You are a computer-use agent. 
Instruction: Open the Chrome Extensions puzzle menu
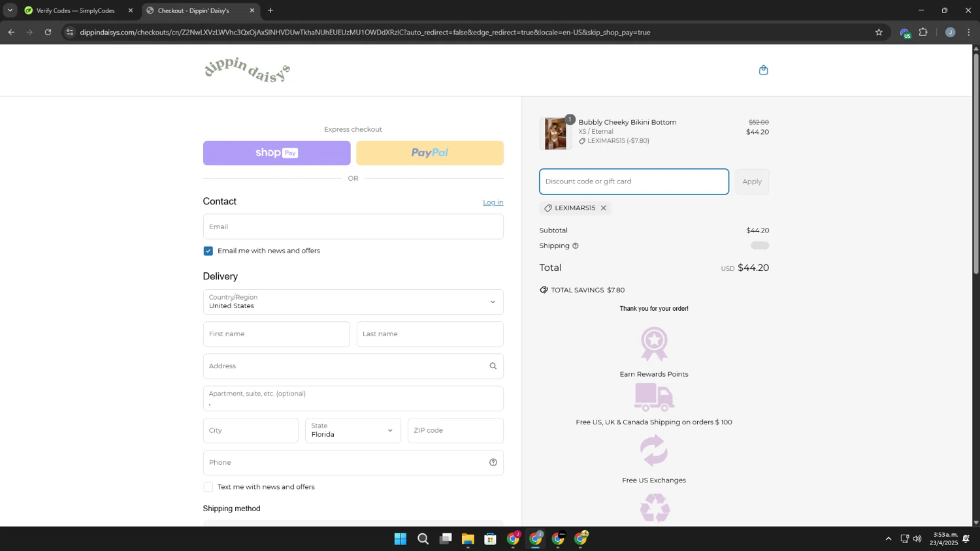point(923,32)
